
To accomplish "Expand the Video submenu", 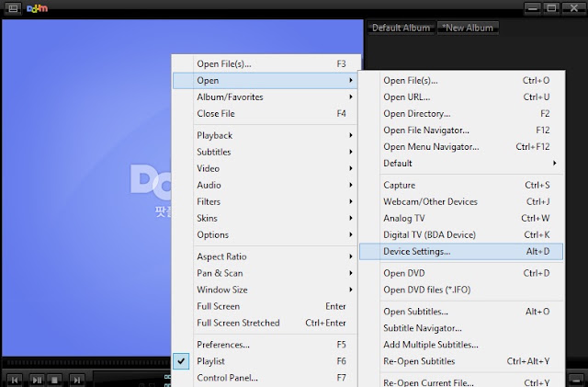I will [266, 168].
